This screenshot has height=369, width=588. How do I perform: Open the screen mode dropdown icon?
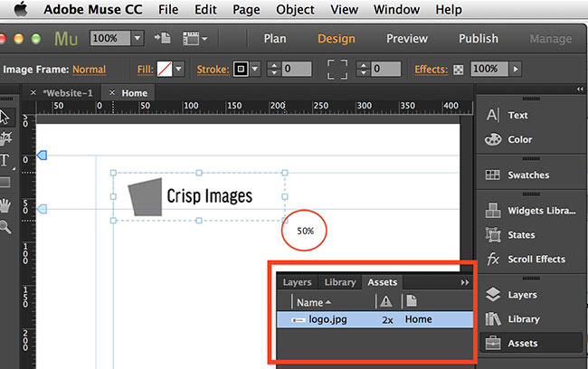[194, 38]
